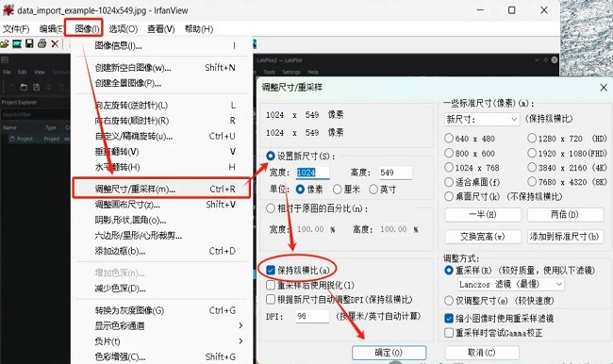This screenshot has width=613, height=364.
Task: Expand the 显示色彩通道 submenu
Action: (162, 325)
